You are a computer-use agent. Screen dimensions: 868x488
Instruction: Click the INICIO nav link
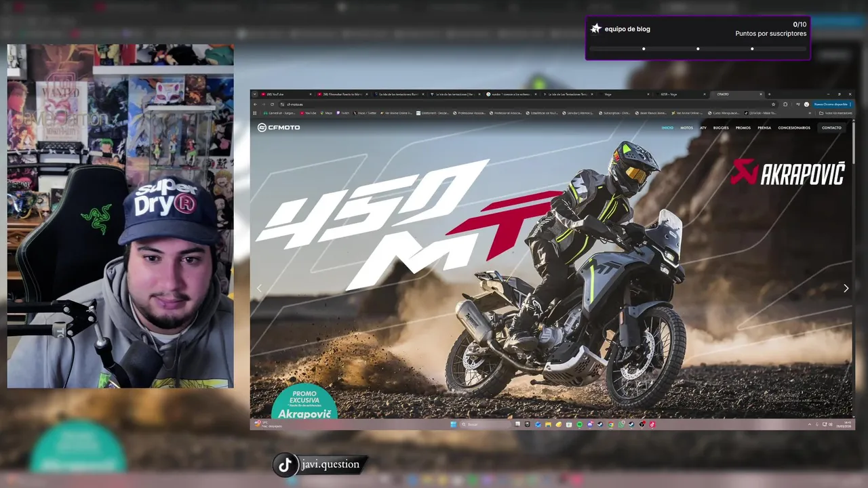click(667, 127)
